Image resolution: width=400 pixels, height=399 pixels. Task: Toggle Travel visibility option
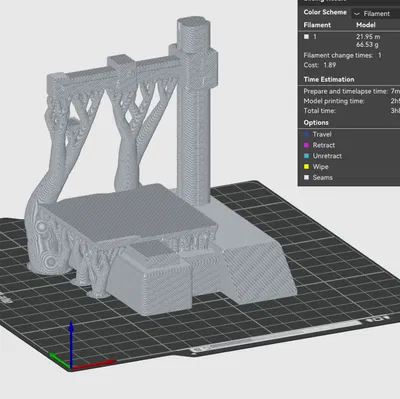tap(306, 134)
